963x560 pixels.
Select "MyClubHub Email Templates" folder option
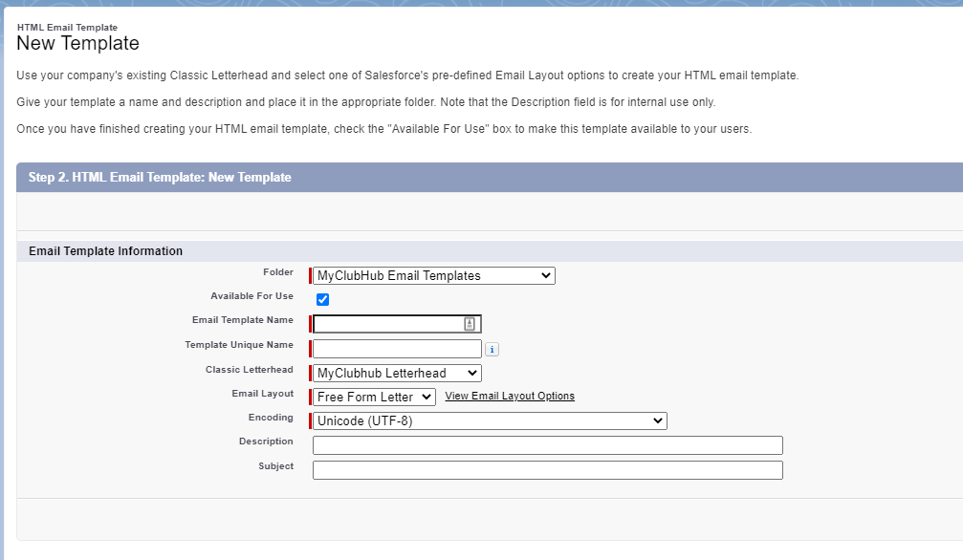(432, 274)
